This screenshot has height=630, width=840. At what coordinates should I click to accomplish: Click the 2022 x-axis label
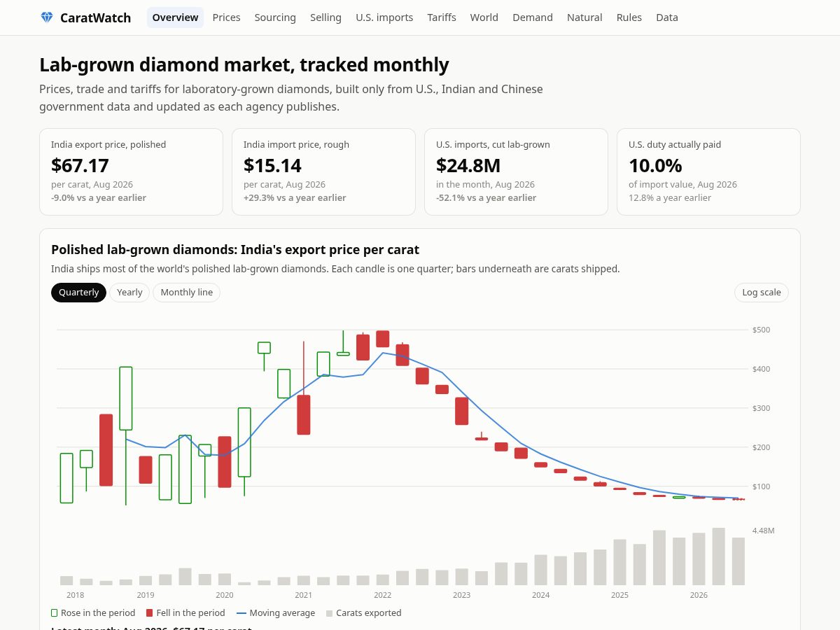(x=383, y=595)
